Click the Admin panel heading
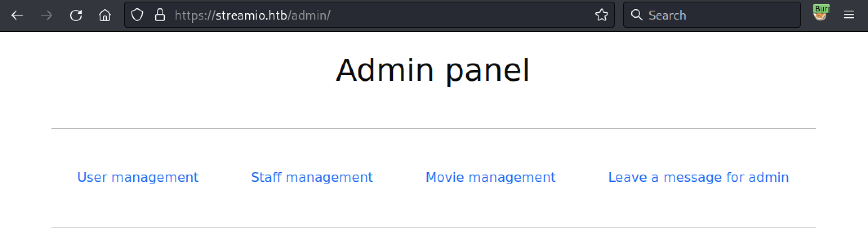 pyautogui.click(x=433, y=70)
